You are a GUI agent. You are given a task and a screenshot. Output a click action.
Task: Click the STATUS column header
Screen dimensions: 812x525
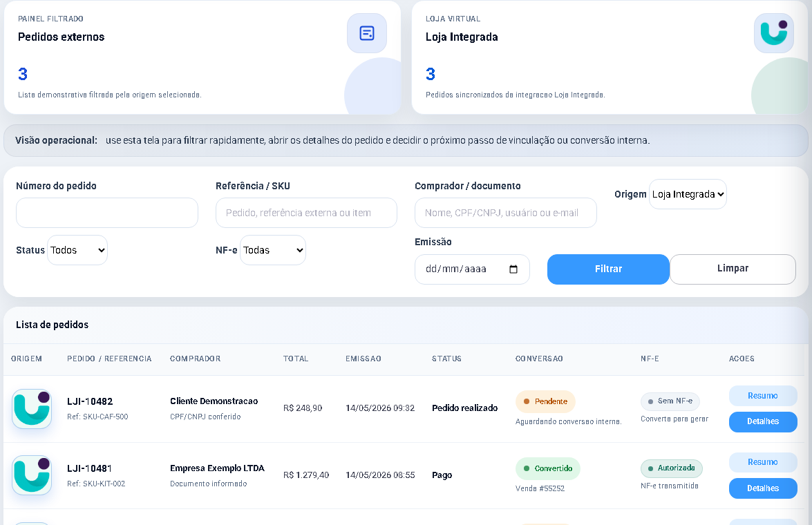(x=446, y=359)
